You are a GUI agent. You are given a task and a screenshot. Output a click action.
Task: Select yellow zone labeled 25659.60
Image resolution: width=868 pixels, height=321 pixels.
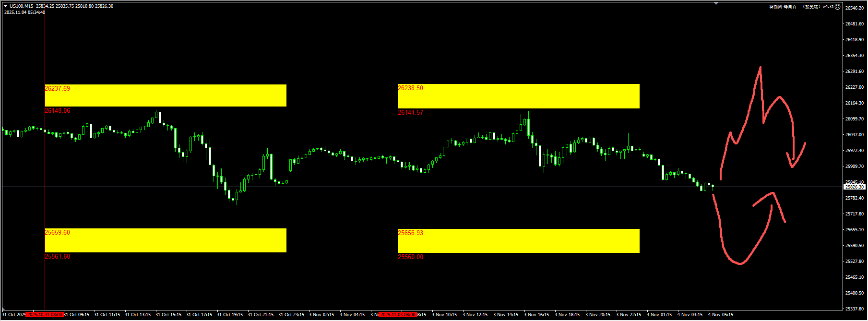pos(166,240)
